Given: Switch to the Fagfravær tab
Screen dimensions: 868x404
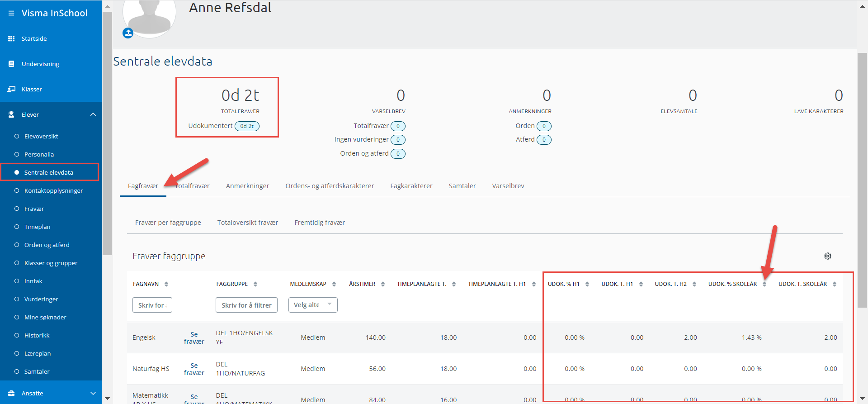Looking at the screenshot, I should pyautogui.click(x=143, y=186).
